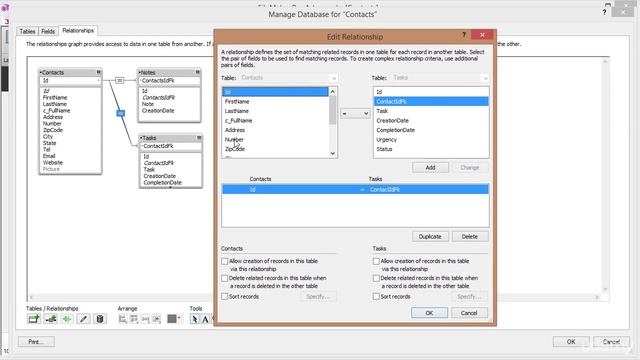The width and height of the screenshot is (640, 360).
Task: Select Address in Contacts field list
Action: click(x=275, y=130)
